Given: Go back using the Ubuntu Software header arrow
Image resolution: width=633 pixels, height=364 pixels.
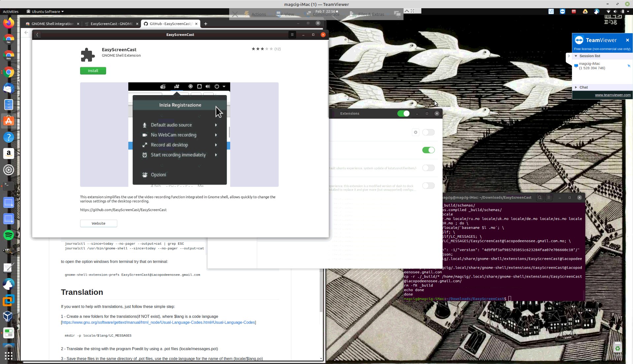Looking at the screenshot, I should (37, 35).
